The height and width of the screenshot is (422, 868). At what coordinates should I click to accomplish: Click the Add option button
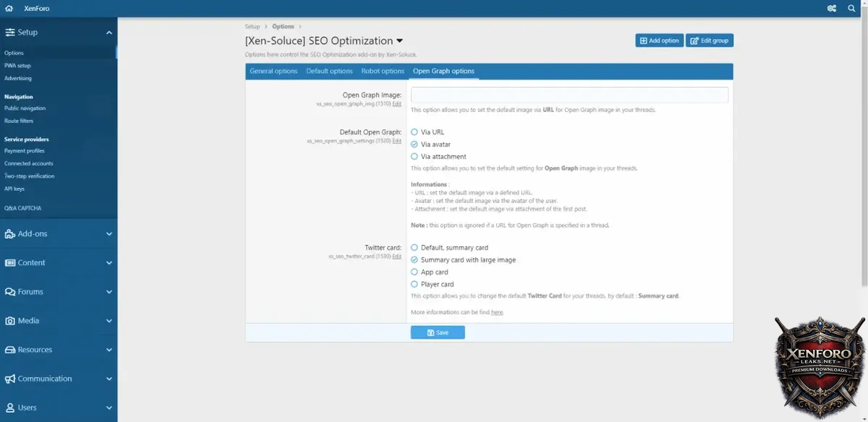pyautogui.click(x=659, y=40)
